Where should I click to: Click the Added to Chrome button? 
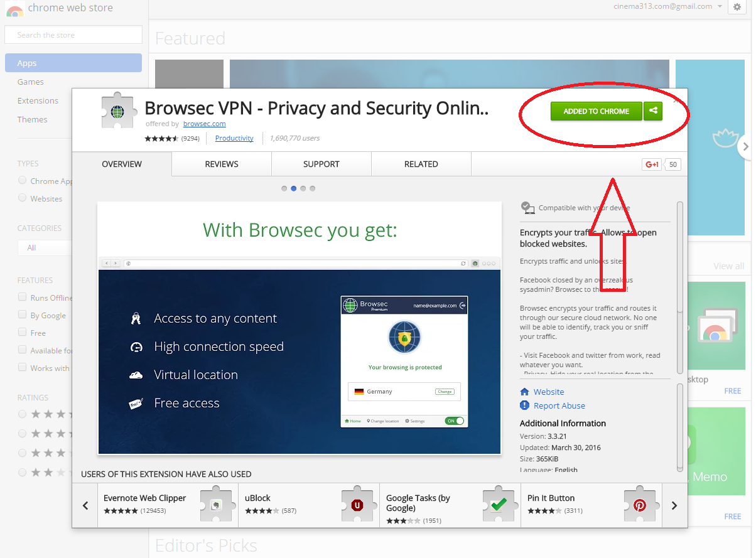click(x=597, y=111)
